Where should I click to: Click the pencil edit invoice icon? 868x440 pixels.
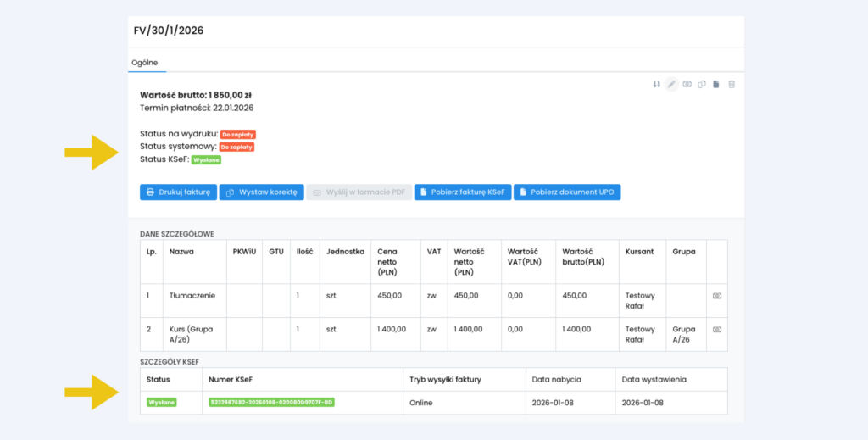pos(671,84)
